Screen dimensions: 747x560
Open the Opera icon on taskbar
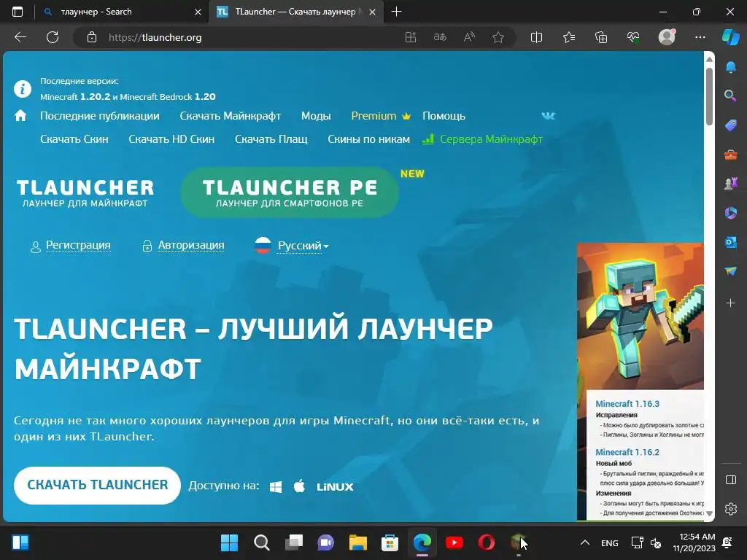[487, 542]
